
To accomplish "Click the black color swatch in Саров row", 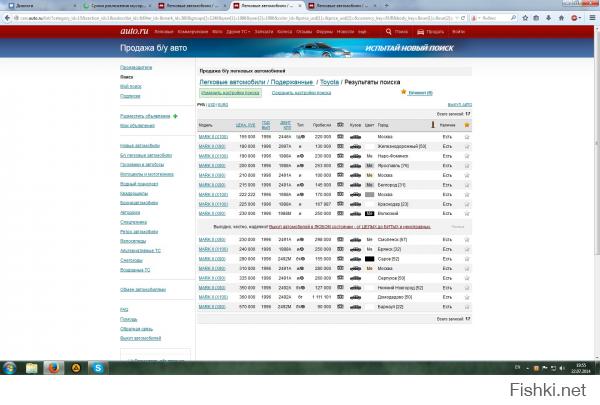I will [x=369, y=259].
